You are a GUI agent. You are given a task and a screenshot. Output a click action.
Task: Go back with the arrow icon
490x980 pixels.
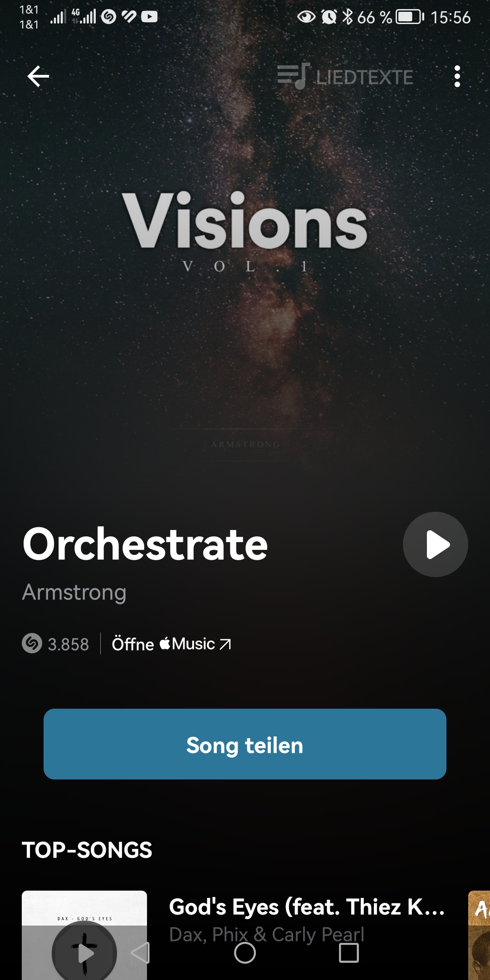click(x=38, y=76)
